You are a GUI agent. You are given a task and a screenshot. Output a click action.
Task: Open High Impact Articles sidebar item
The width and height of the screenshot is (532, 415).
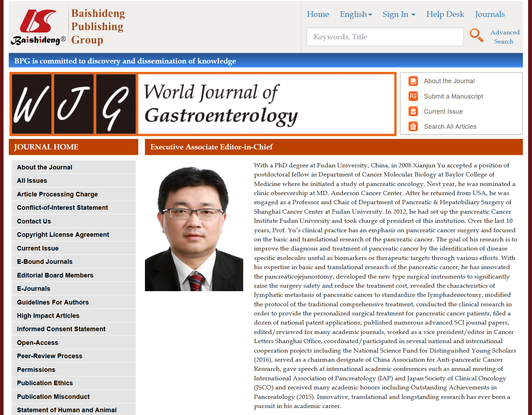74,316
